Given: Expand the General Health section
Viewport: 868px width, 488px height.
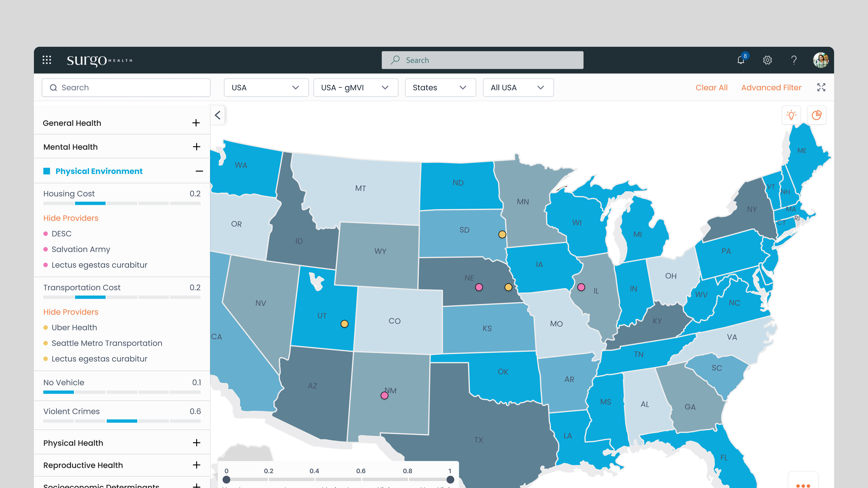Looking at the screenshot, I should point(196,123).
